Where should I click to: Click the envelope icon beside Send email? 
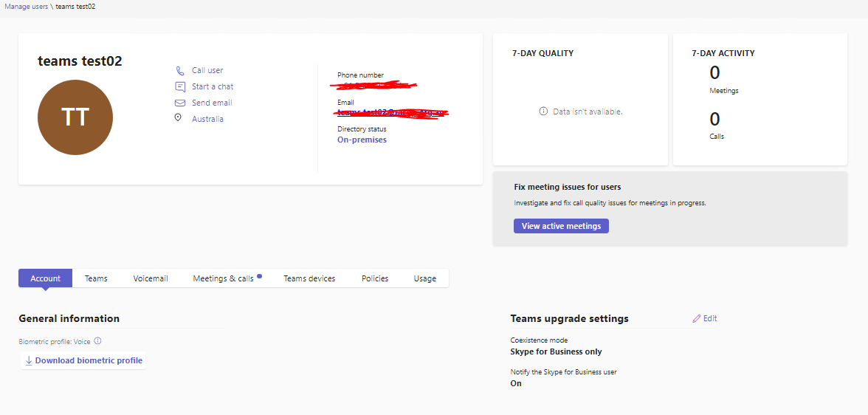pos(180,103)
